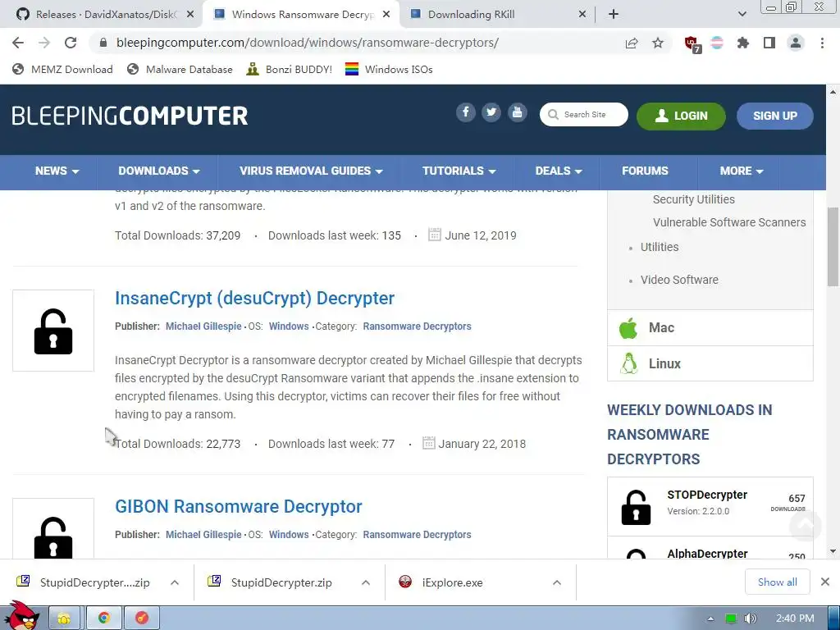Show hidden tray icons arrow

(x=710, y=619)
